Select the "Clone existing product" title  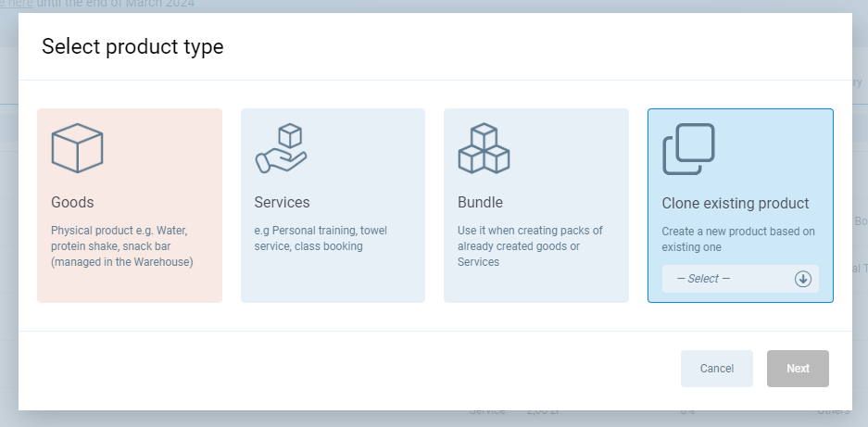point(735,203)
